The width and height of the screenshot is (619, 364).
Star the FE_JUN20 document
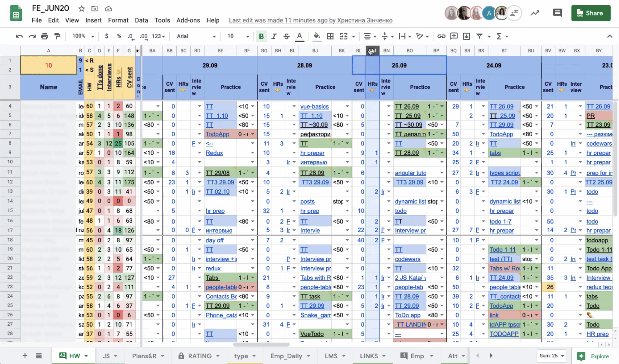pyautogui.click(x=82, y=9)
